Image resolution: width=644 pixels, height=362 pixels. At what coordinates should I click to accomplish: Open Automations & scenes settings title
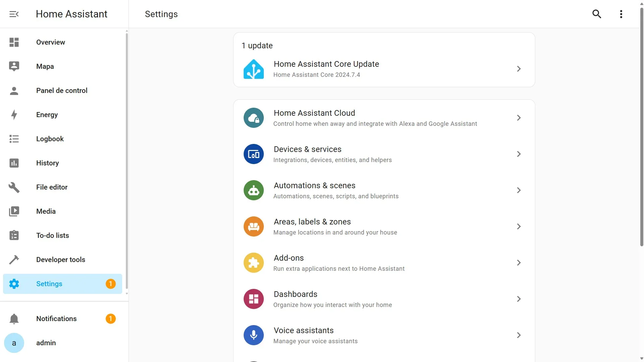coord(314,186)
